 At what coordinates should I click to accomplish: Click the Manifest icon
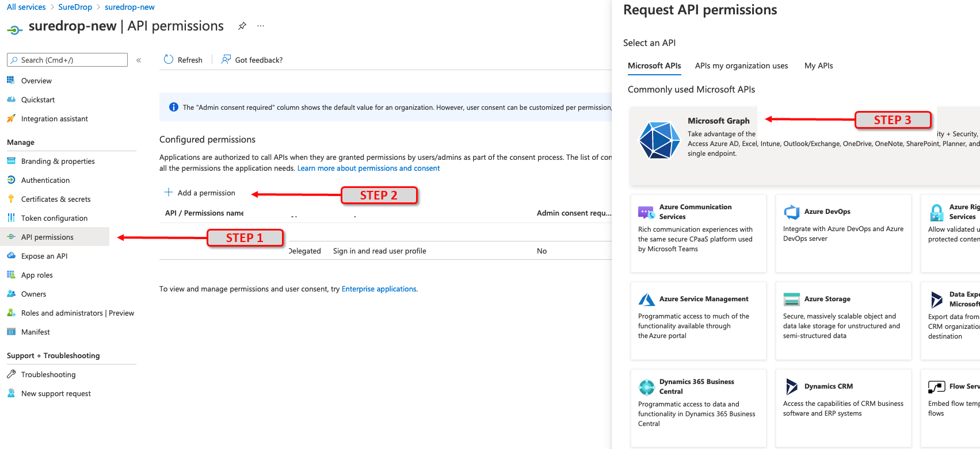coord(11,332)
